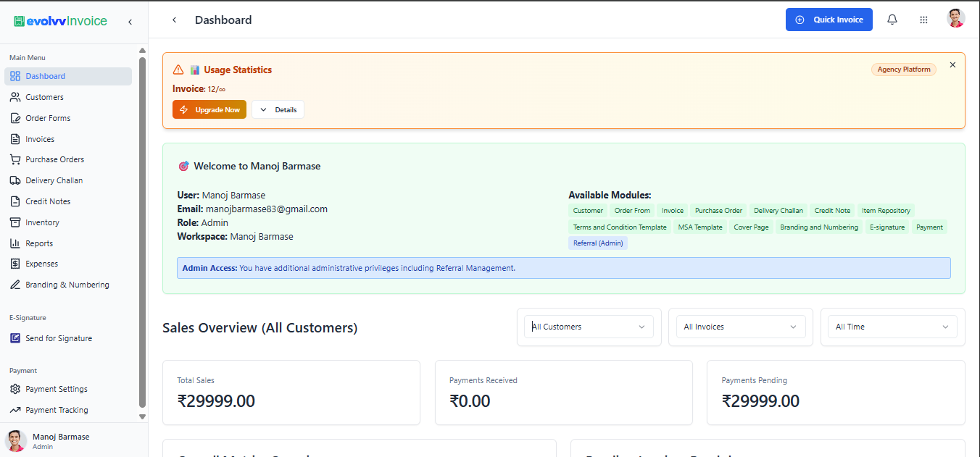
Task: Click the Referral (Admin) module tag
Action: click(598, 243)
